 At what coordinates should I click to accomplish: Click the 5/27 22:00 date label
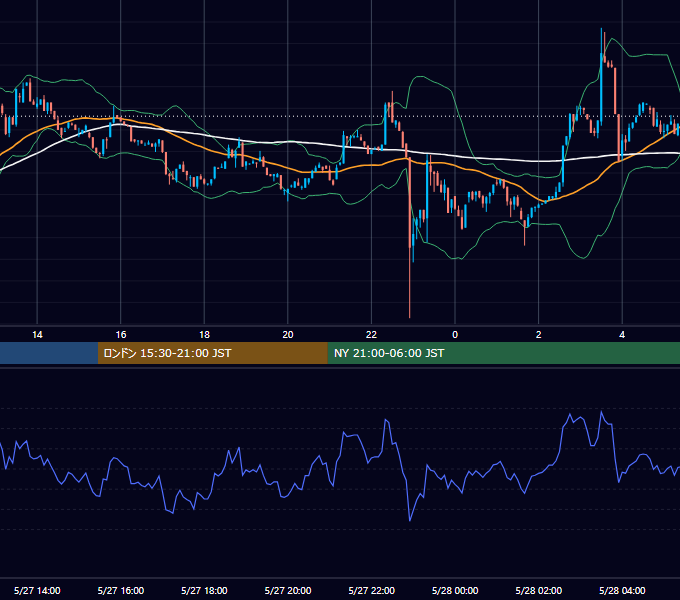(x=372, y=590)
